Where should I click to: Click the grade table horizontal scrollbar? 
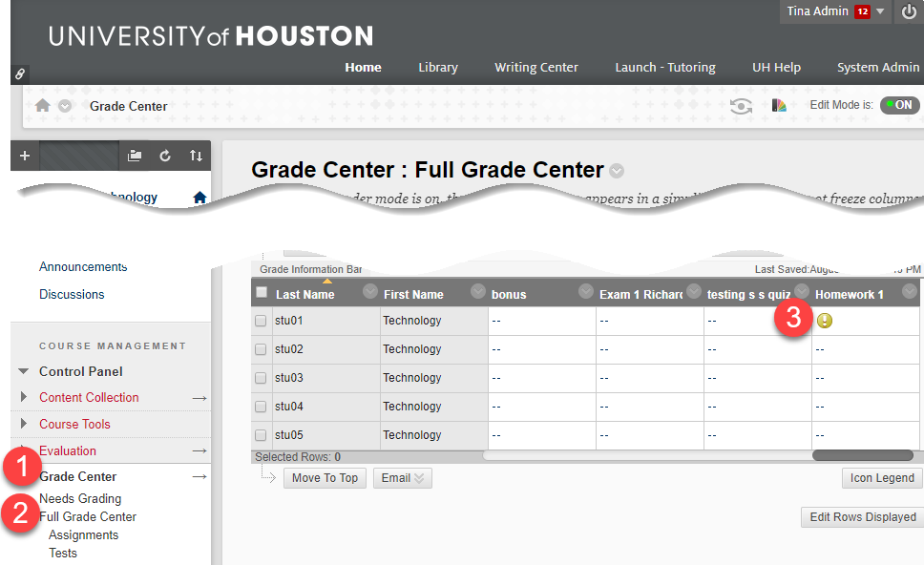pyautogui.click(x=863, y=455)
